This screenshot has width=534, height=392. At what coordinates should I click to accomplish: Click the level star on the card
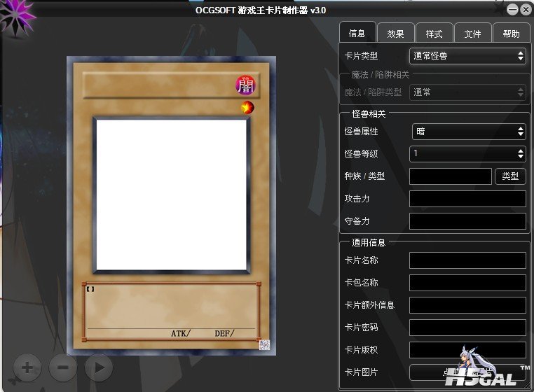(247, 107)
